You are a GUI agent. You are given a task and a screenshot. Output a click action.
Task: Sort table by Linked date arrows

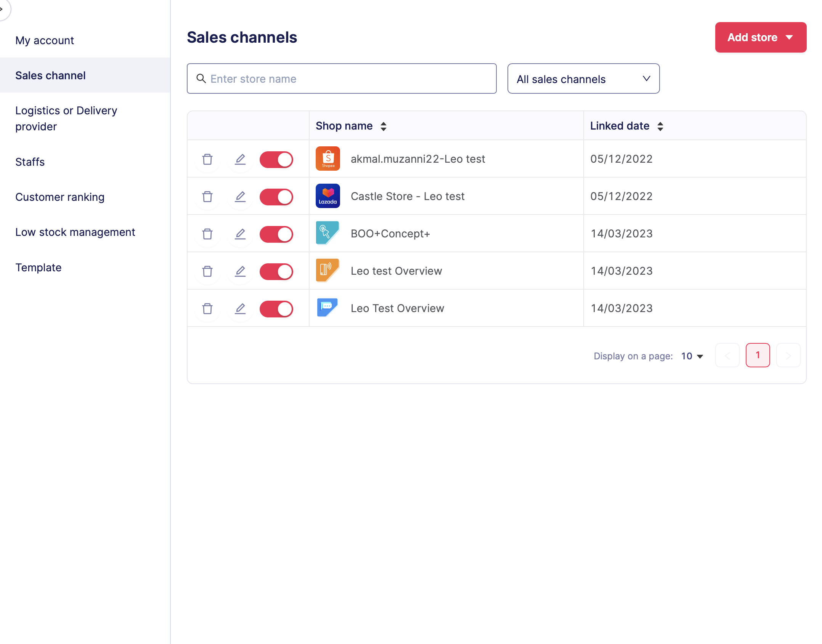660,127
